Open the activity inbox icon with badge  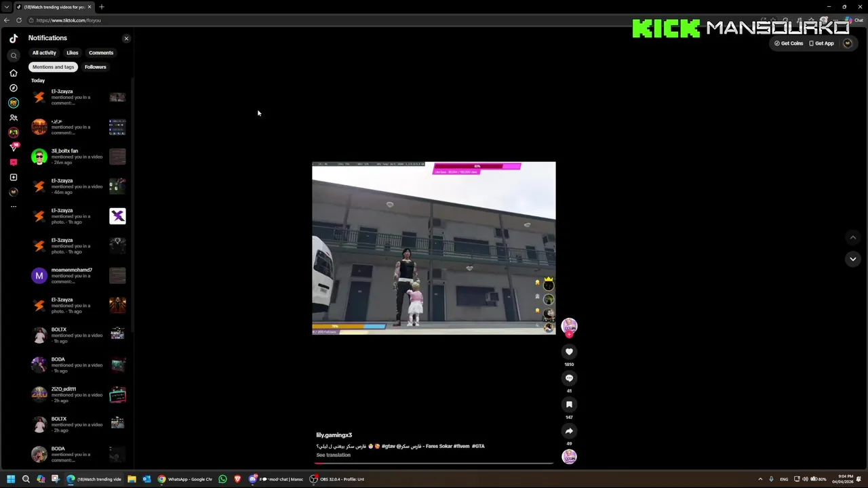click(x=14, y=147)
